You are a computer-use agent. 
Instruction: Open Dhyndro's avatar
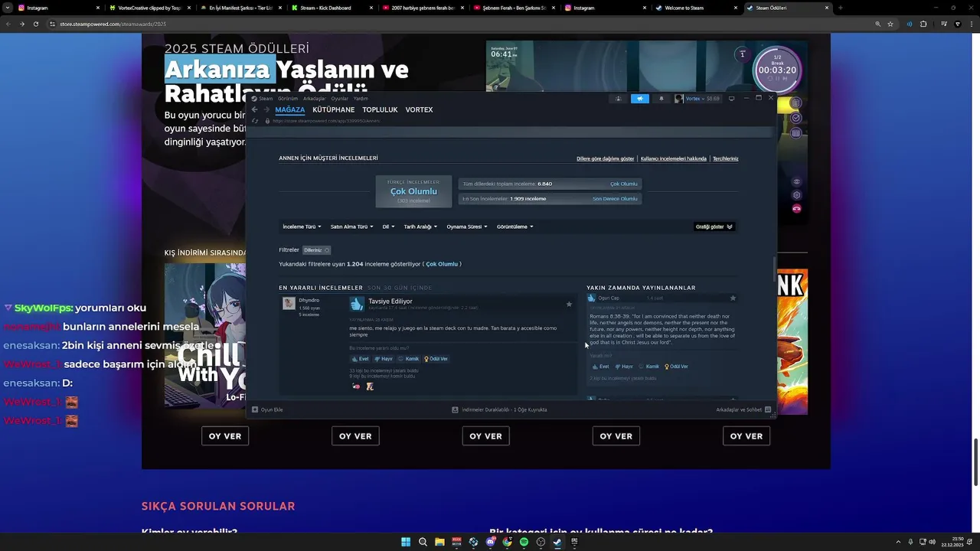(x=289, y=303)
